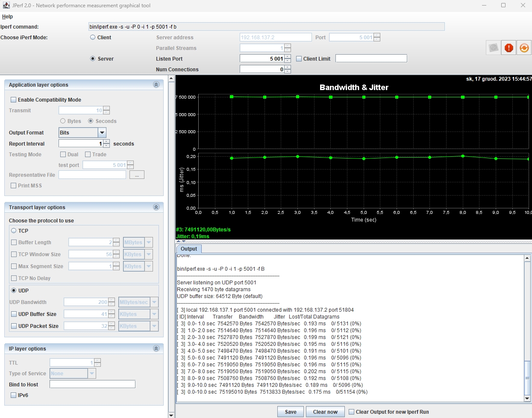The image size is (532, 418).
Task: Check Clear Output for new Iperf Run
Action: (352, 412)
